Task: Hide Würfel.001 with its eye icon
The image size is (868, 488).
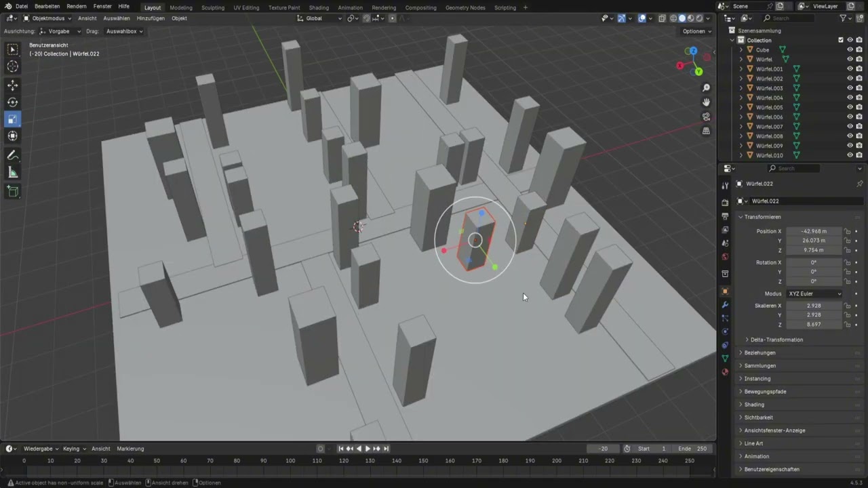Action: pyautogui.click(x=850, y=68)
